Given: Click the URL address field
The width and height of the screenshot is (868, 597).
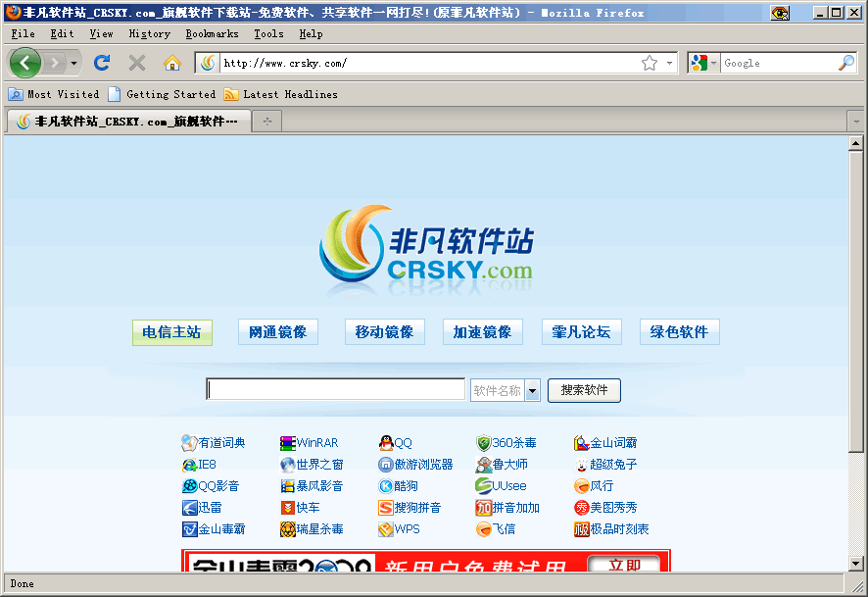Looking at the screenshot, I should [x=429, y=63].
